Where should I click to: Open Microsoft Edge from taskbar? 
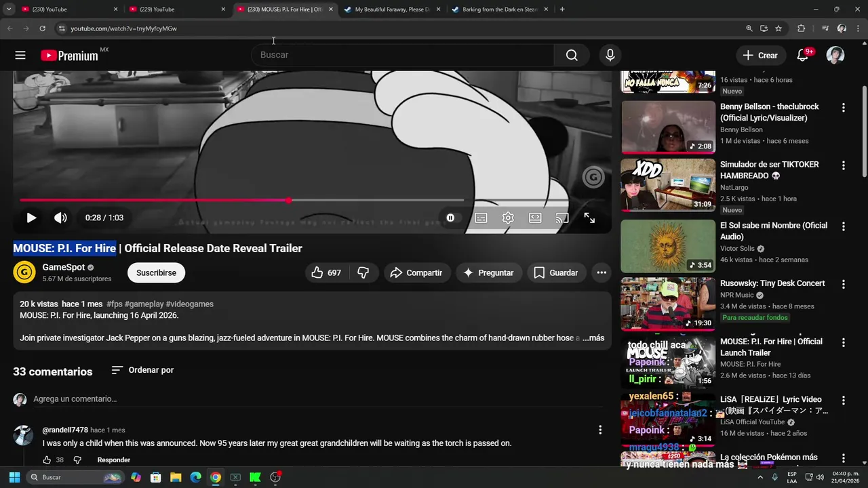[x=195, y=477]
